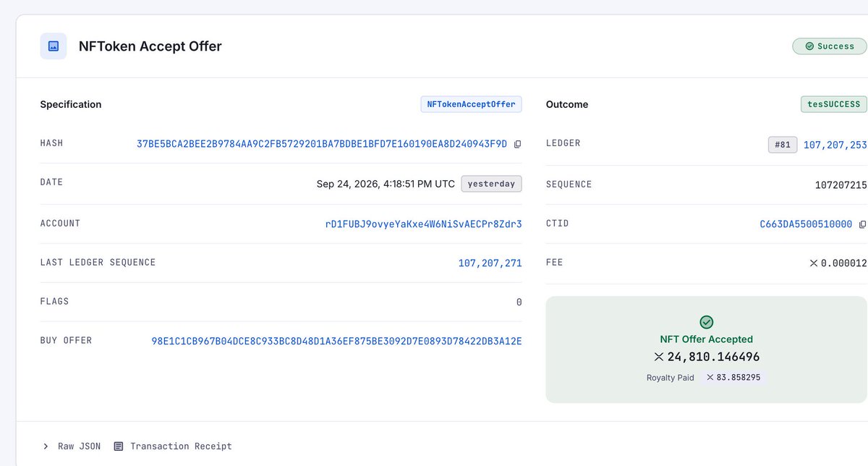The width and height of the screenshot is (868, 466).
Task: Click the 'Royalty Paid' label
Action: [671, 378]
